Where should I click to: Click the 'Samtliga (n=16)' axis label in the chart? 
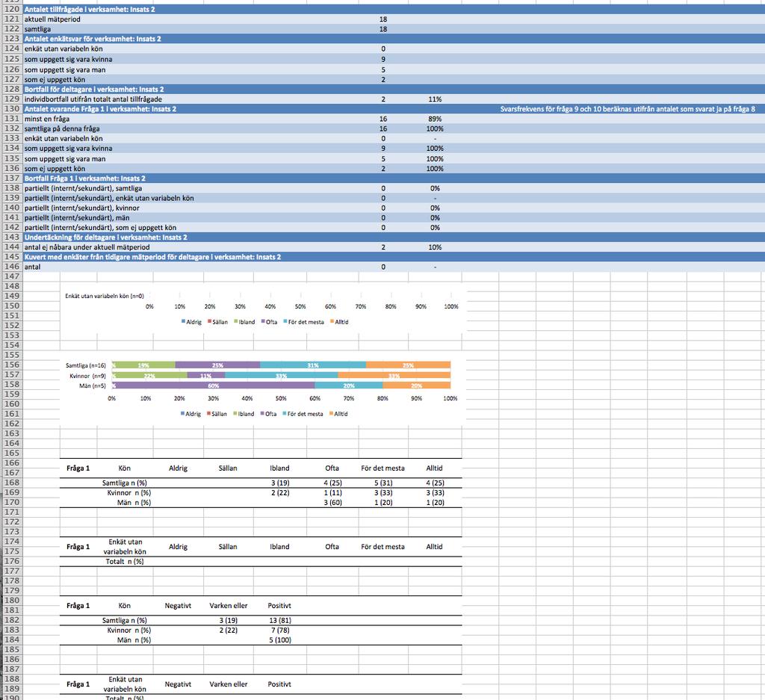click(x=85, y=365)
